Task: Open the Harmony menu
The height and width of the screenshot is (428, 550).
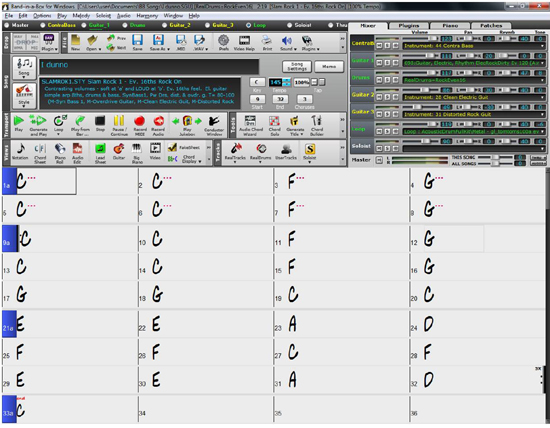Action: (147, 16)
